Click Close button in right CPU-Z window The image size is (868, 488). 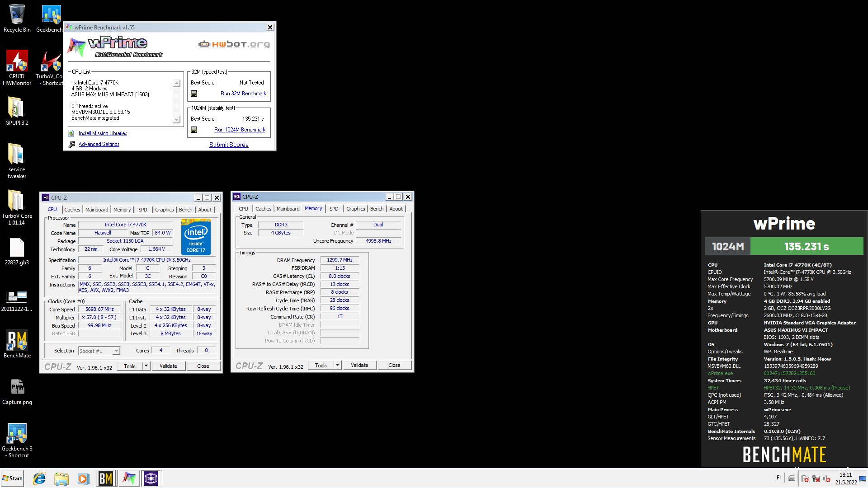click(394, 365)
